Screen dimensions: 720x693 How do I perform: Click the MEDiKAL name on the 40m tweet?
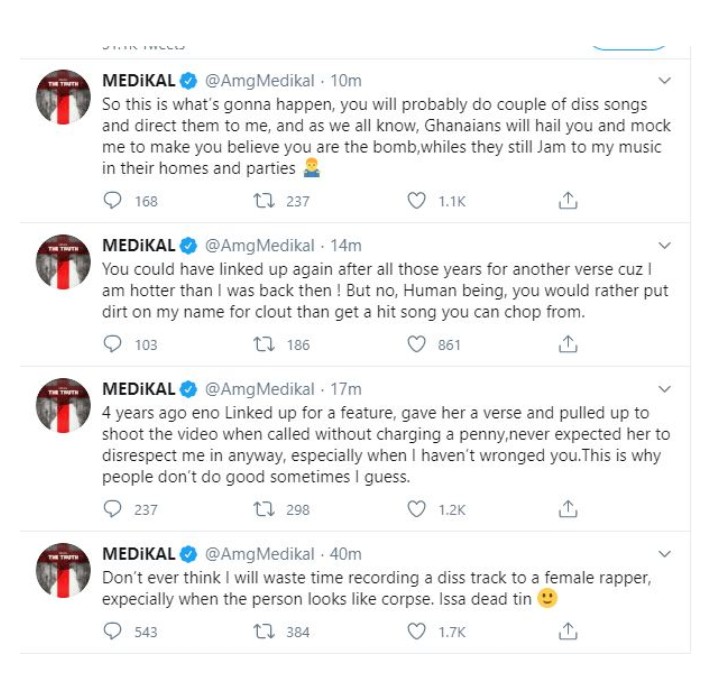138,554
